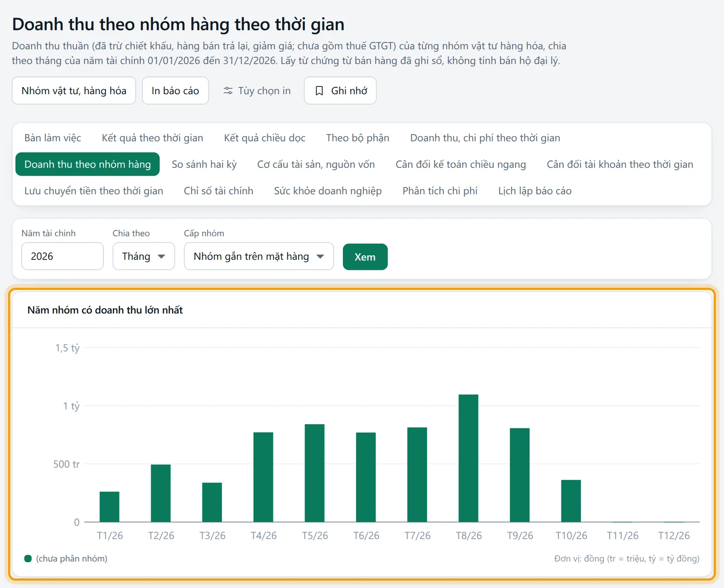Screen dimensions: 724x588
Task: Select the T5/26 bar in the chart
Action: pos(314,473)
